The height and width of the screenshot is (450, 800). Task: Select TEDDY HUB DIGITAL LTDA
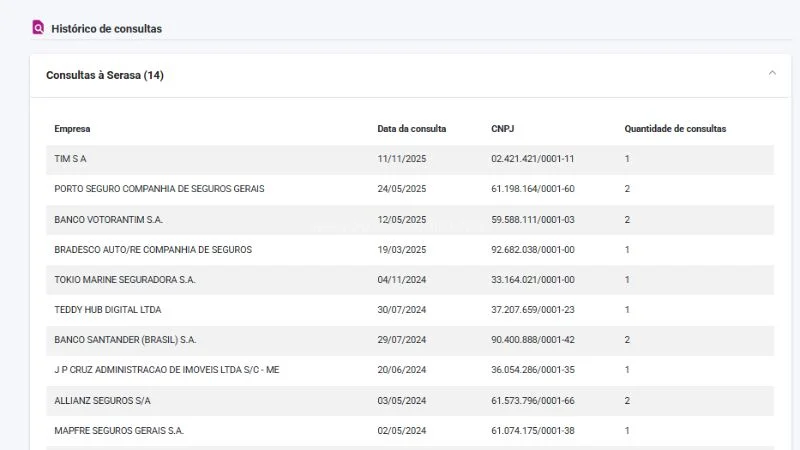pyautogui.click(x=108, y=310)
